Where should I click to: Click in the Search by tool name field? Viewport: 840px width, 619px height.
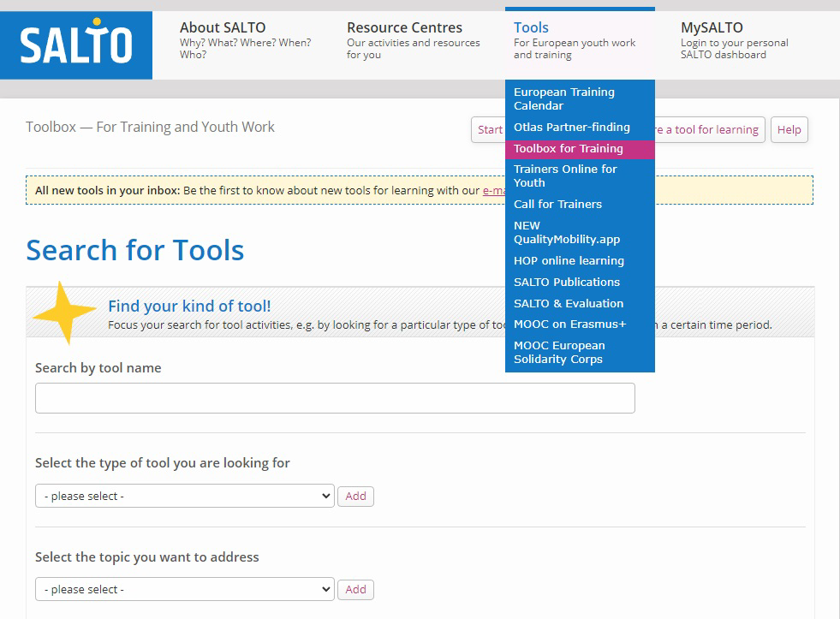335,398
